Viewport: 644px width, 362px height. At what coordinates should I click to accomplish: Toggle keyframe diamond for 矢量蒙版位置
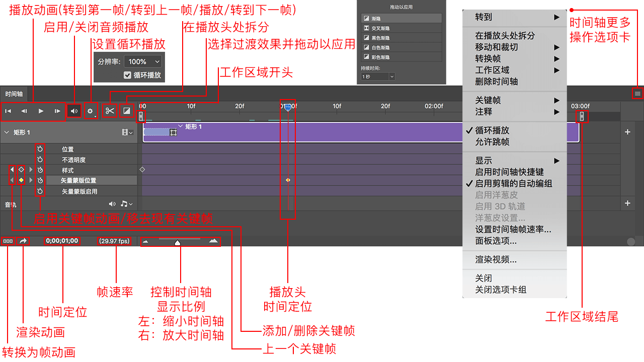tap(21, 180)
